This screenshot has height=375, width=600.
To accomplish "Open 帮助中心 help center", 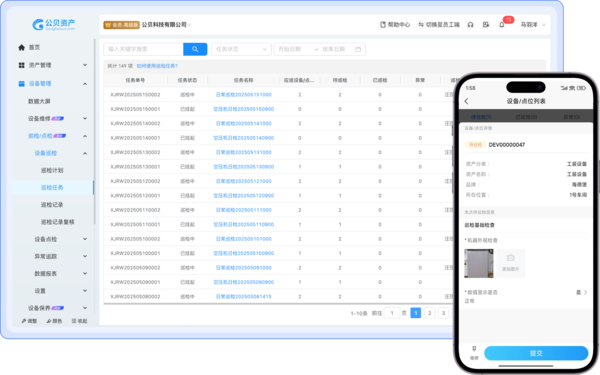I will (395, 24).
